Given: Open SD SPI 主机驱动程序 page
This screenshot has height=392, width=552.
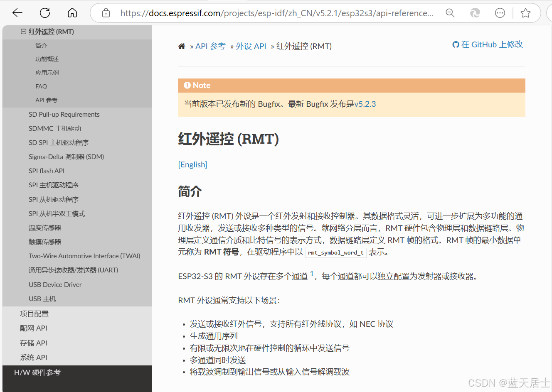Looking at the screenshot, I should point(59,142).
